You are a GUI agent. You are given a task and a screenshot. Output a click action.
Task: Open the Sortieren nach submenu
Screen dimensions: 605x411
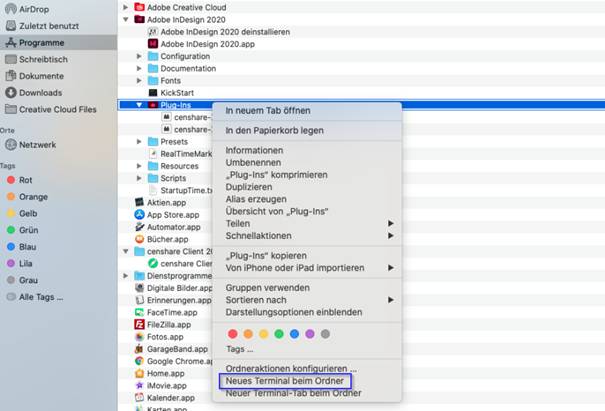click(307, 300)
